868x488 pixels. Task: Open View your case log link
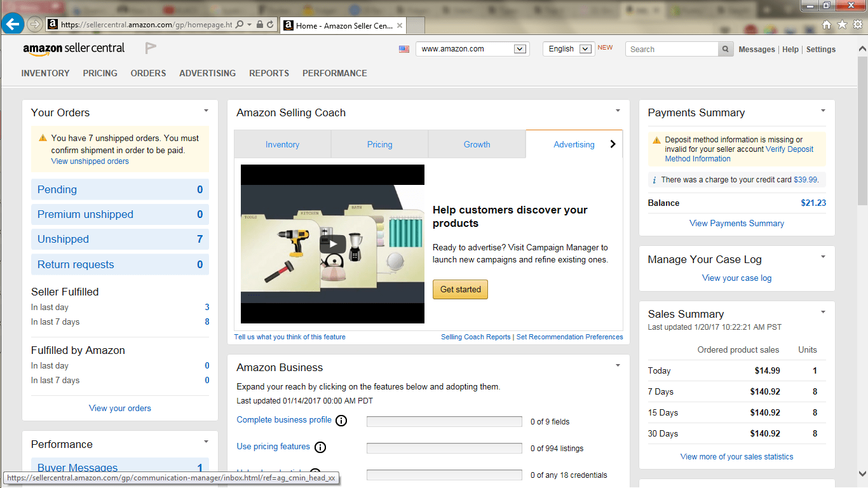click(737, 278)
